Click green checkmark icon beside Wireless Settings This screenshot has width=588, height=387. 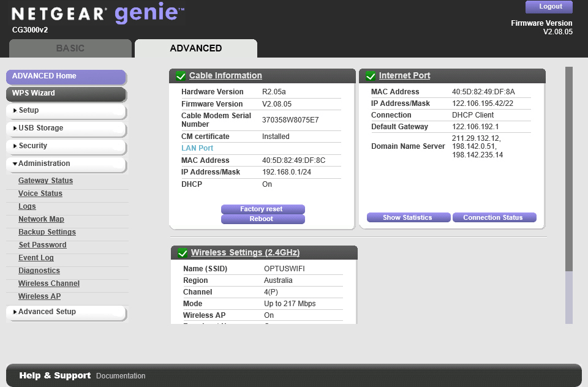(182, 253)
